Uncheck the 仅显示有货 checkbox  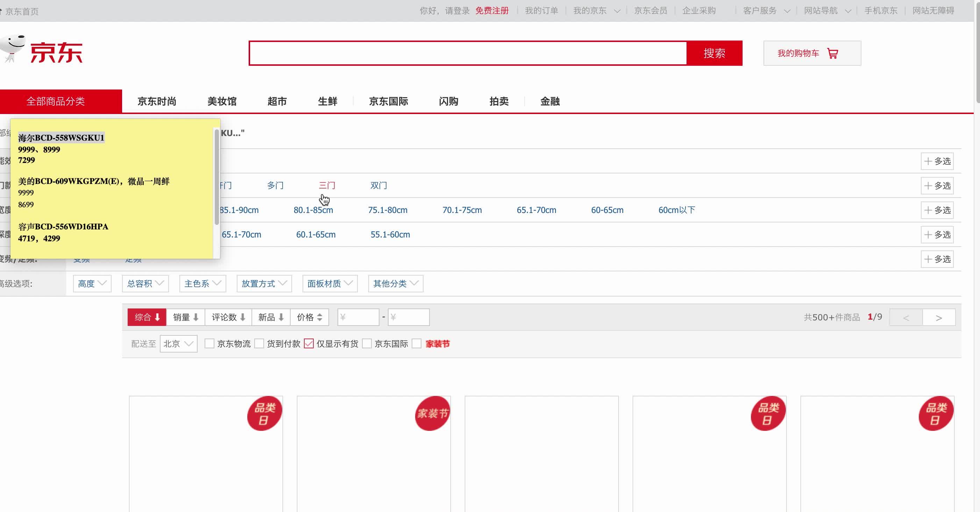click(309, 344)
